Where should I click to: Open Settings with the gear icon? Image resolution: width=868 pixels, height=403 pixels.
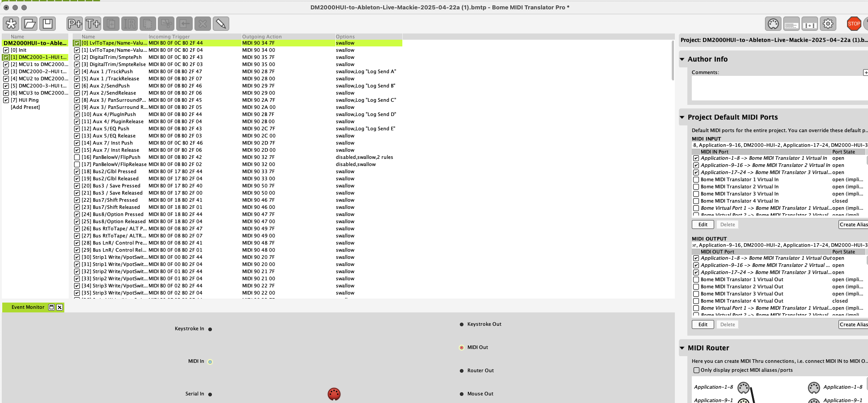click(x=828, y=24)
